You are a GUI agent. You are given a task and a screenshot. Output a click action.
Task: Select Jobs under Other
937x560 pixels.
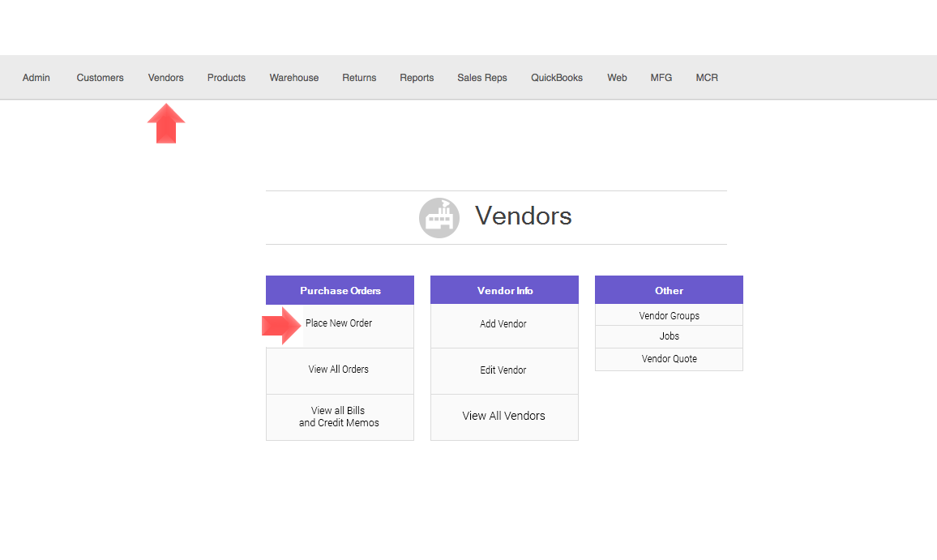pyautogui.click(x=669, y=336)
